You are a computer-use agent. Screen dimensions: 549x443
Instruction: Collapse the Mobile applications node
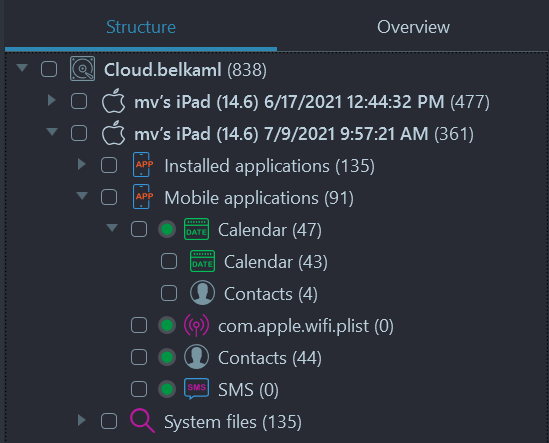82,195
